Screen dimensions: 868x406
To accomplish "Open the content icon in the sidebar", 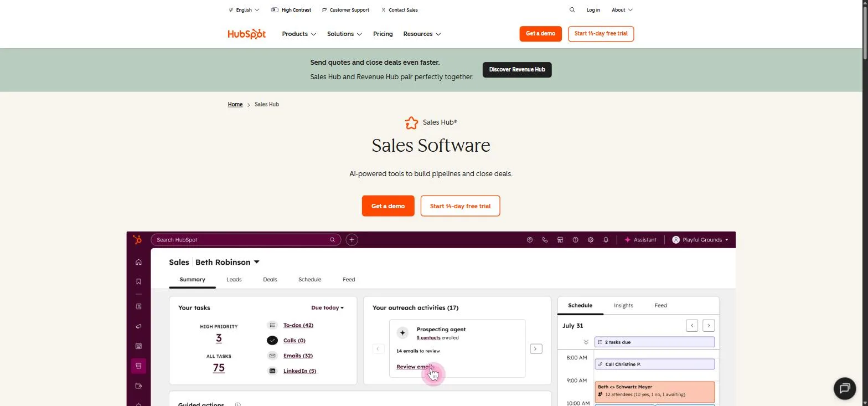I will tap(138, 346).
